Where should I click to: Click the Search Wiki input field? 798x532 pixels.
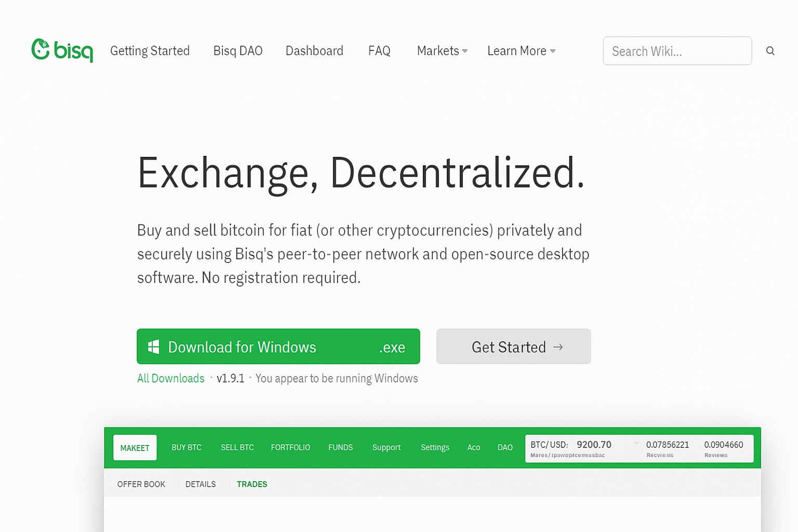pos(677,50)
